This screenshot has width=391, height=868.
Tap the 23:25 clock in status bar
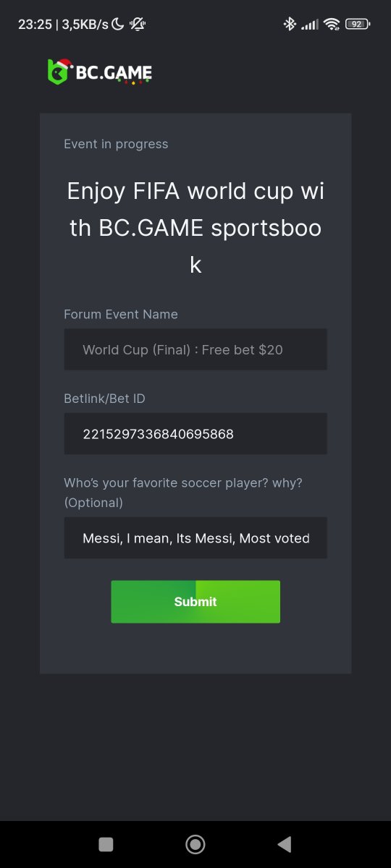tap(35, 24)
